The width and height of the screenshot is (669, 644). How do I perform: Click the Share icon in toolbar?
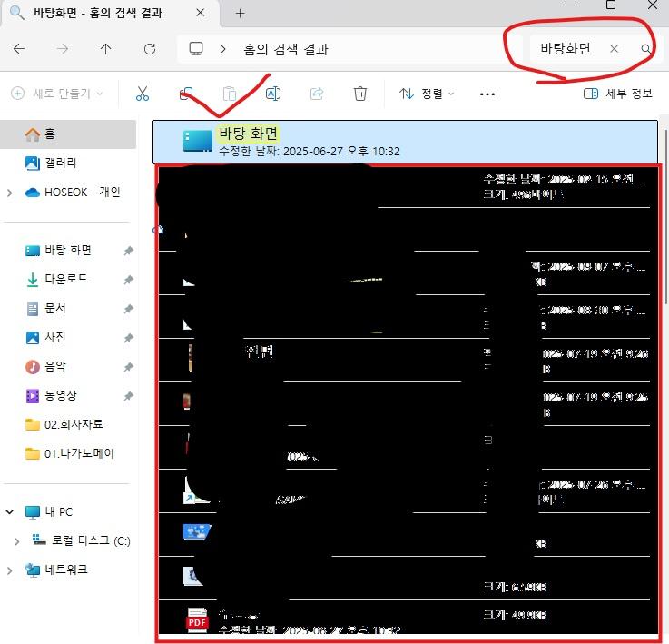(317, 94)
